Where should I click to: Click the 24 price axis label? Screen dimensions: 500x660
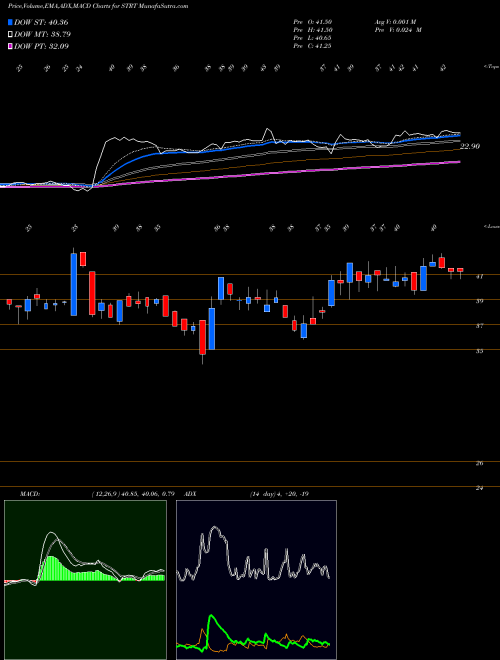(480, 488)
